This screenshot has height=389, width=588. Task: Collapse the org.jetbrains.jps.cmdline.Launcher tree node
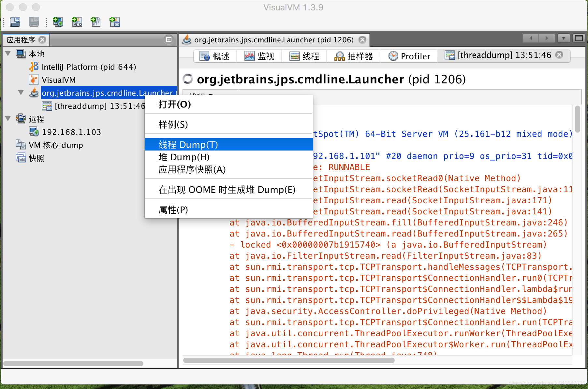tap(21, 93)
